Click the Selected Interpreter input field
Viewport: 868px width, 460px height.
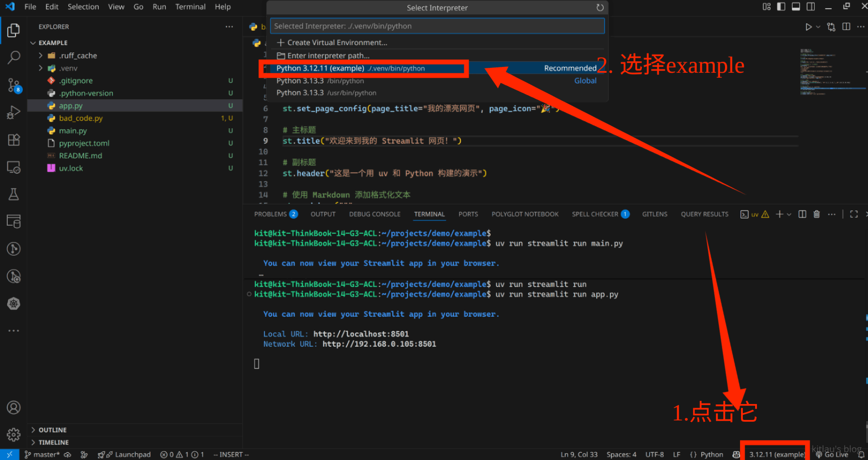point(437,26)
